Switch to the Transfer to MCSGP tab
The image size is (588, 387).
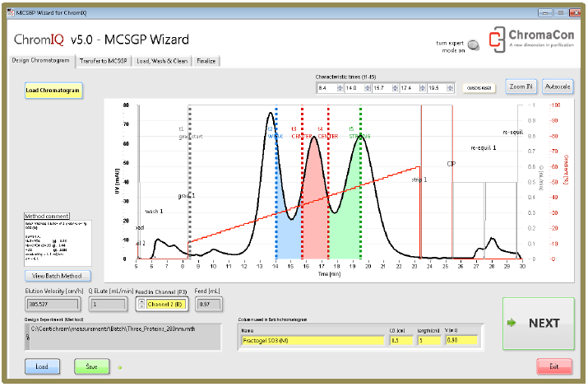click(x=103, y=61)
